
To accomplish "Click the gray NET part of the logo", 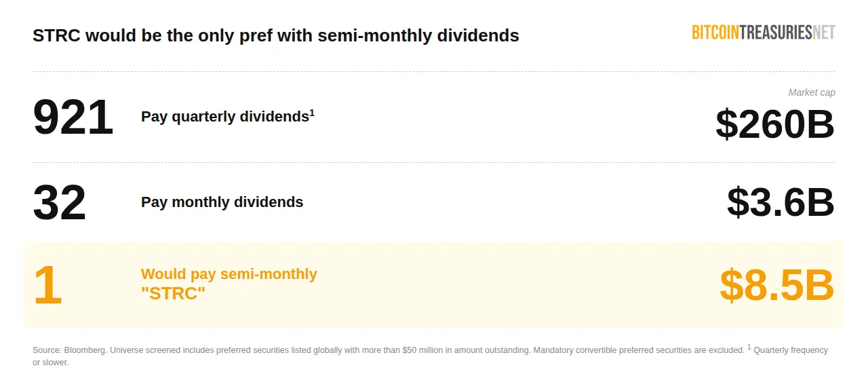I will coord(824,32).
